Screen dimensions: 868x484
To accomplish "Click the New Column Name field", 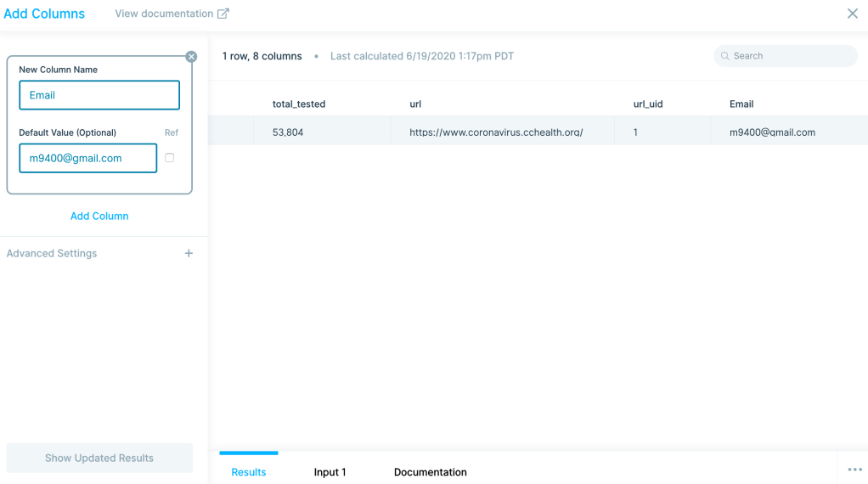I will [99, 95].
